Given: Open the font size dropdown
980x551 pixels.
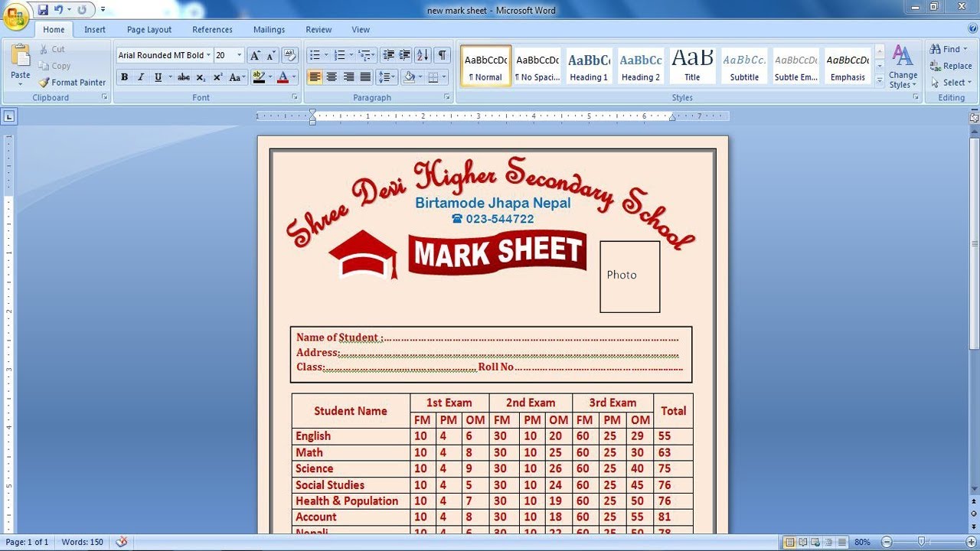Looking at the screenshot, I should (240, 55).
